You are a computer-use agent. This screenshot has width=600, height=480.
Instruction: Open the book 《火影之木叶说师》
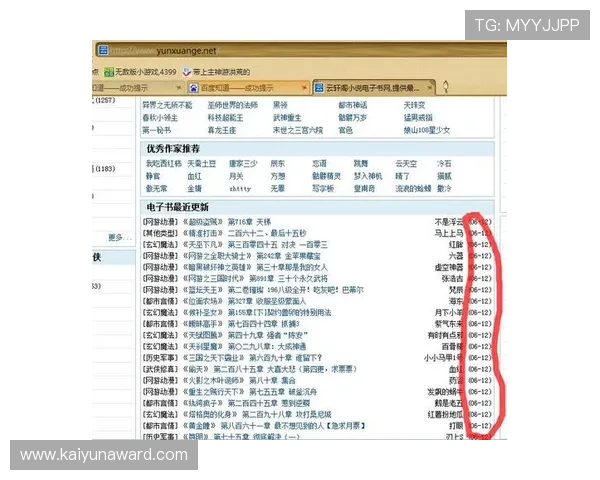214,380
